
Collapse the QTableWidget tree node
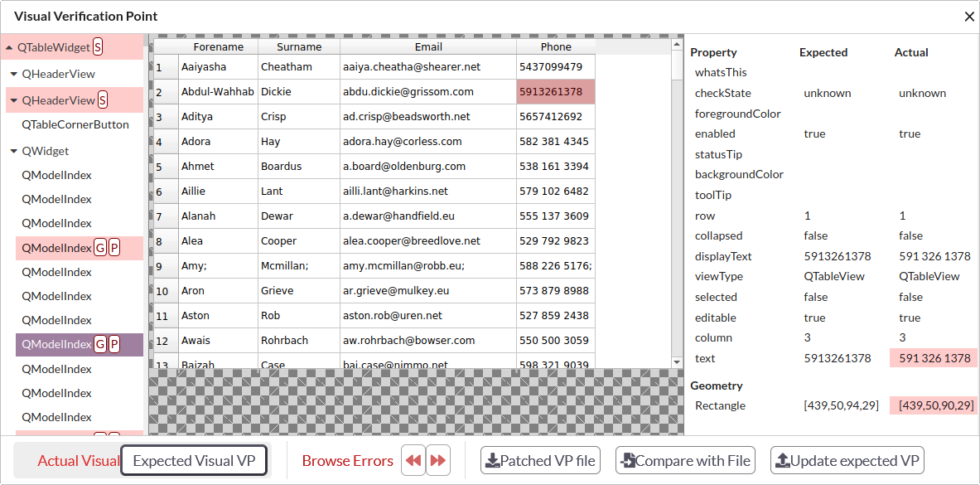(9, 48)
